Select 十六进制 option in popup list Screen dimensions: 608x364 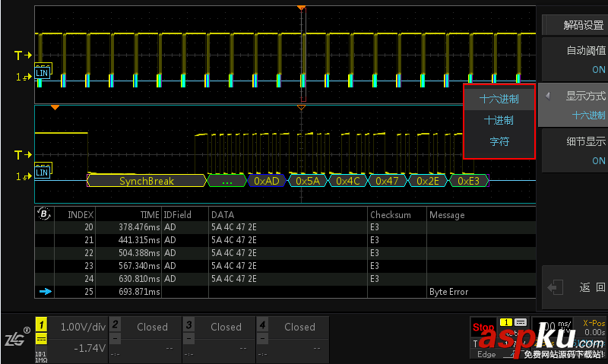pos(499,99)
